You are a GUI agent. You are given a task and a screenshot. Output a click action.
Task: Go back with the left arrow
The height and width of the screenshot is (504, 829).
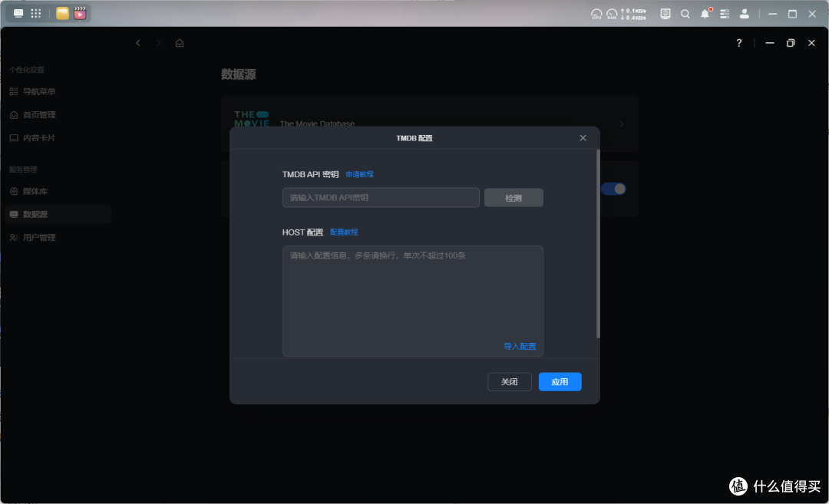coord(138,43)
